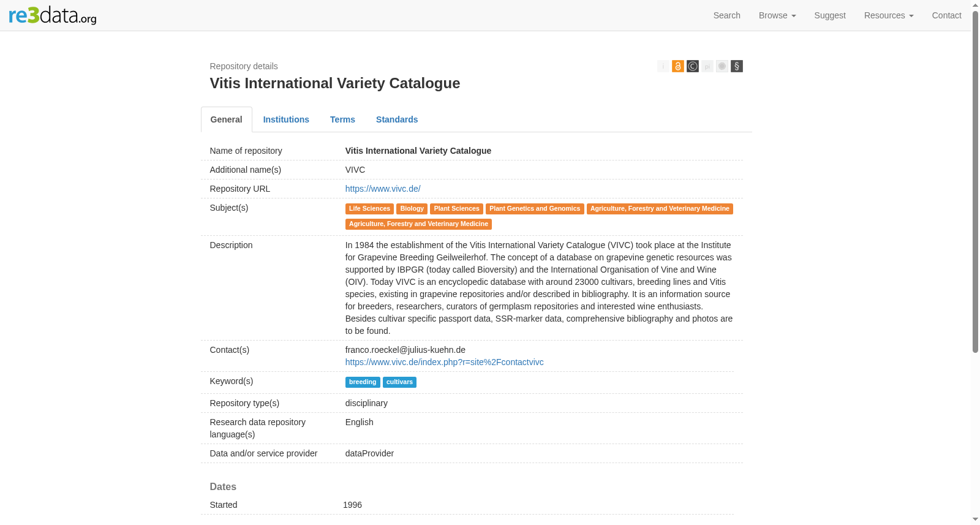Go to the Suggest page
Screen dimensions: 980x525
click(x=830, y=15)
